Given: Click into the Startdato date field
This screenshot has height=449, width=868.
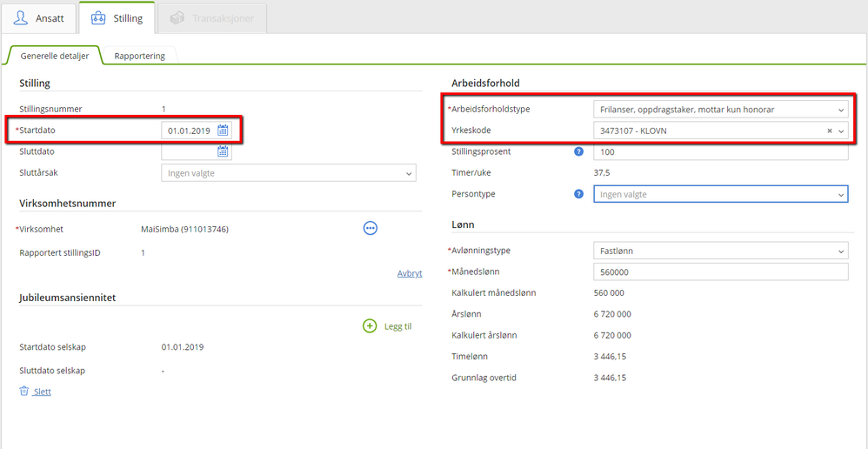Looking at the screenshot, I should pos(189,131).
